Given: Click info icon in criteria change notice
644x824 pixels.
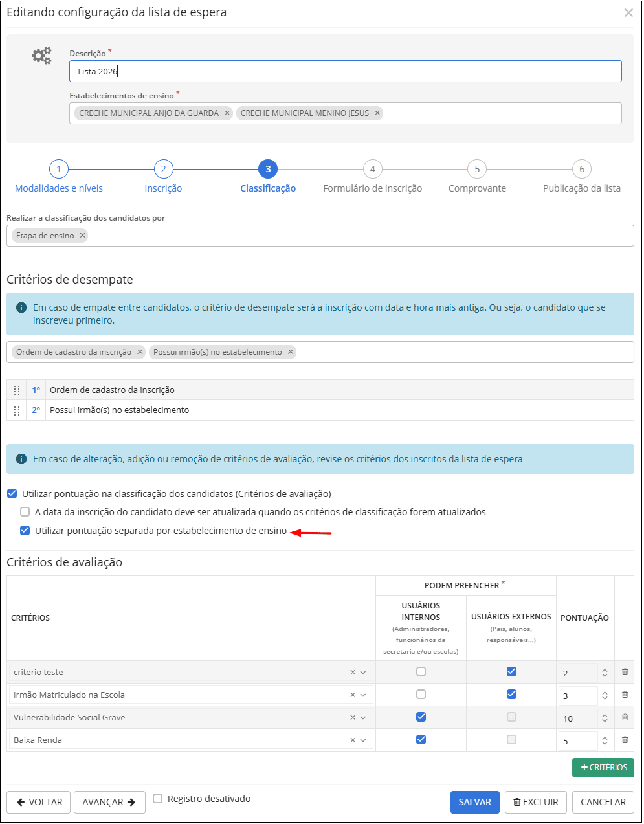Looking at the screenshot, I should pos(21,459).
